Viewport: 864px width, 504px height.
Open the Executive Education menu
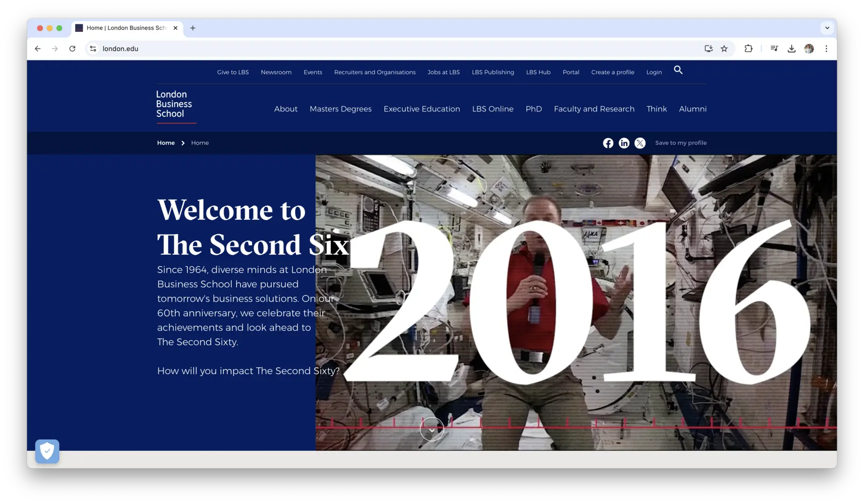click(422, 109)
